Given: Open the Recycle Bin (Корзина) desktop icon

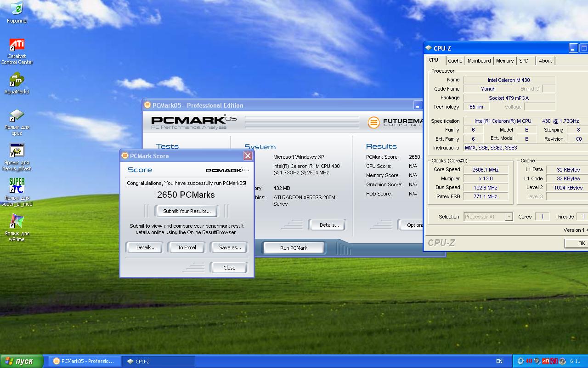Looking at the screenshot, I should tap(17, 12).
